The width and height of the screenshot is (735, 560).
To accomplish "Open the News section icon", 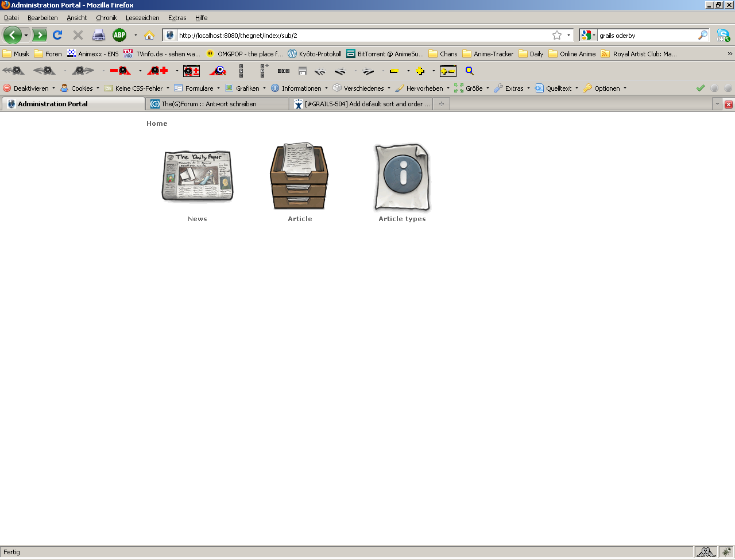I will click(x=198, y=176).
